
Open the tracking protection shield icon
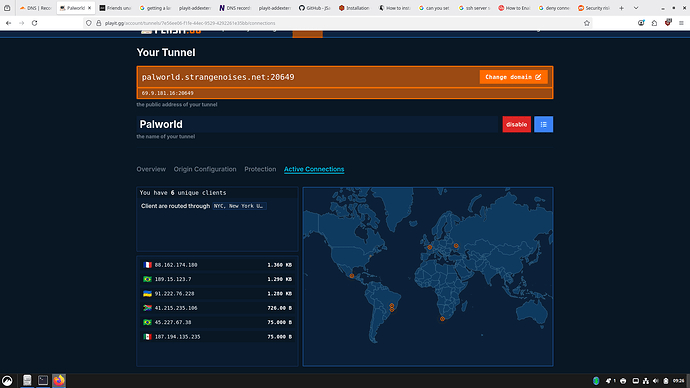coord(89,23)
